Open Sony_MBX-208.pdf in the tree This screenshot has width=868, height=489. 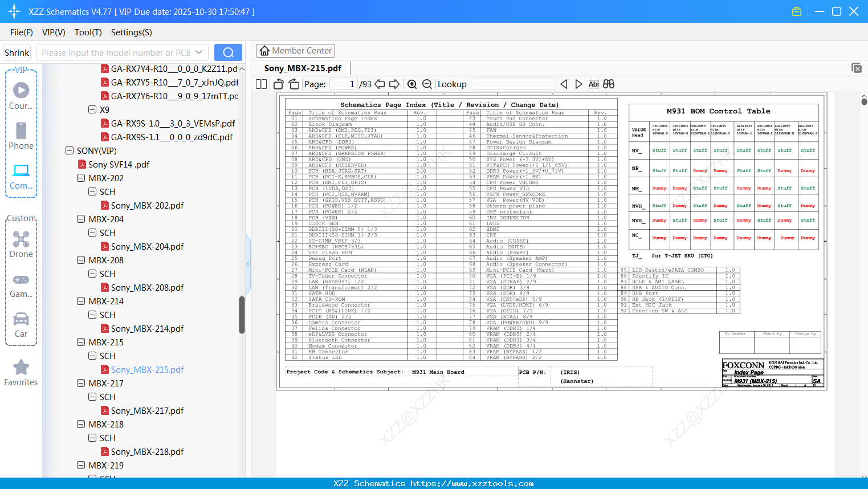(x=147, y=287)
